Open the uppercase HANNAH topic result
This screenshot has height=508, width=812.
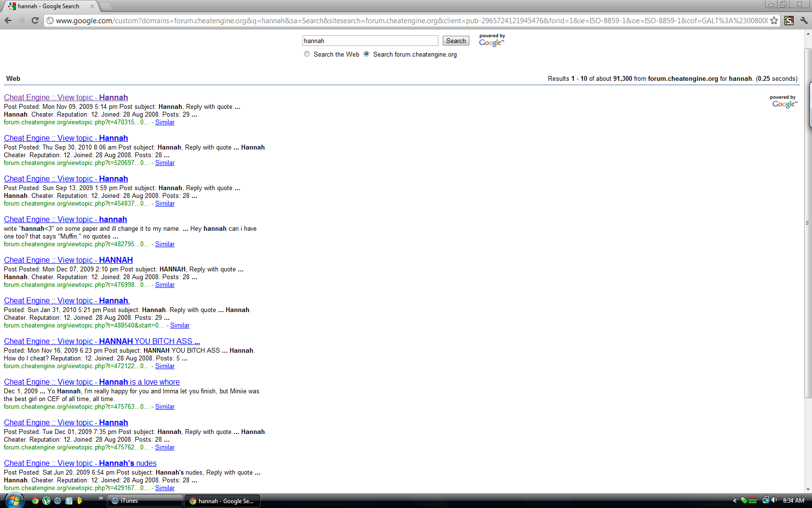[68, 260]
